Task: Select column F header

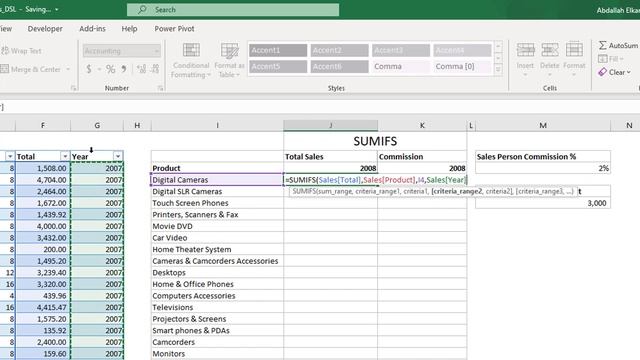Action: (x=43, y=125)
